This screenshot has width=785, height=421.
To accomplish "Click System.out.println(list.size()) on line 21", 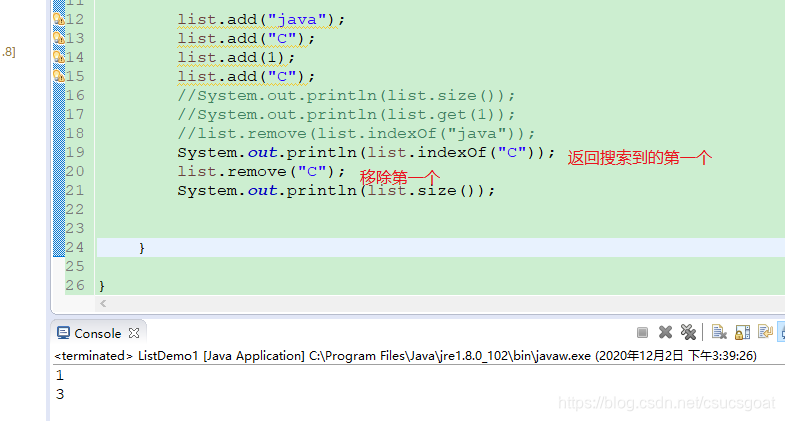I will coord(336,191).
